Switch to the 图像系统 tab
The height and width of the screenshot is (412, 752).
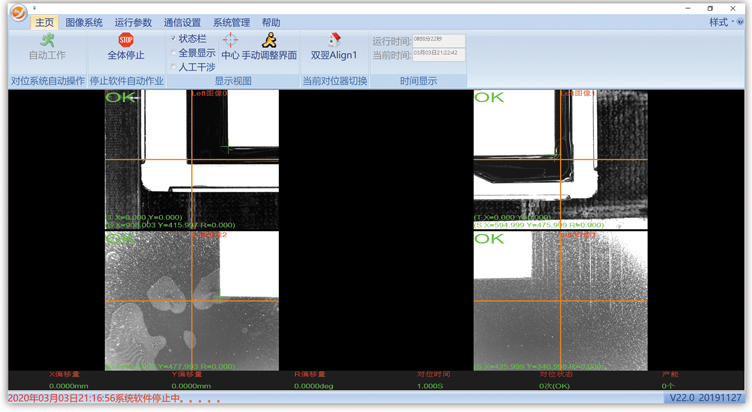point(84,22)
